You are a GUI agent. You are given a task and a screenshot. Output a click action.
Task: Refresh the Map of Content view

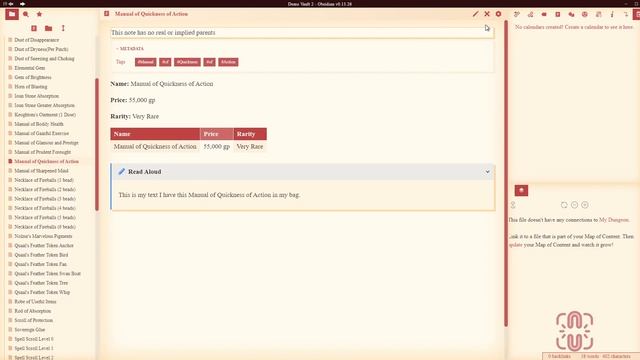click(x=564, y=205)
